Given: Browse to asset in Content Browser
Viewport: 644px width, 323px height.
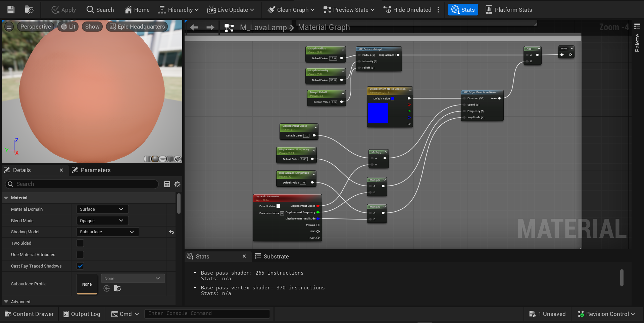Looking at the screenshot, I should (30, 9).
